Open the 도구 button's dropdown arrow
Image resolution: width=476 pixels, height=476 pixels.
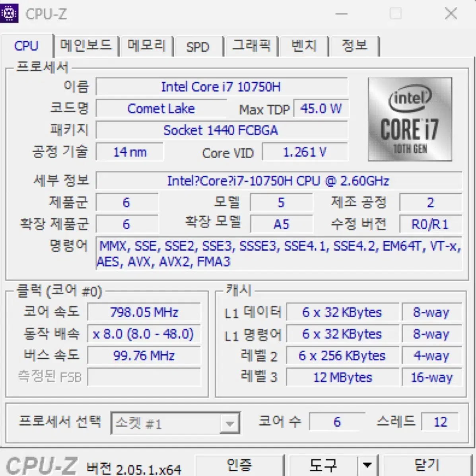click(x=367, y=465)
